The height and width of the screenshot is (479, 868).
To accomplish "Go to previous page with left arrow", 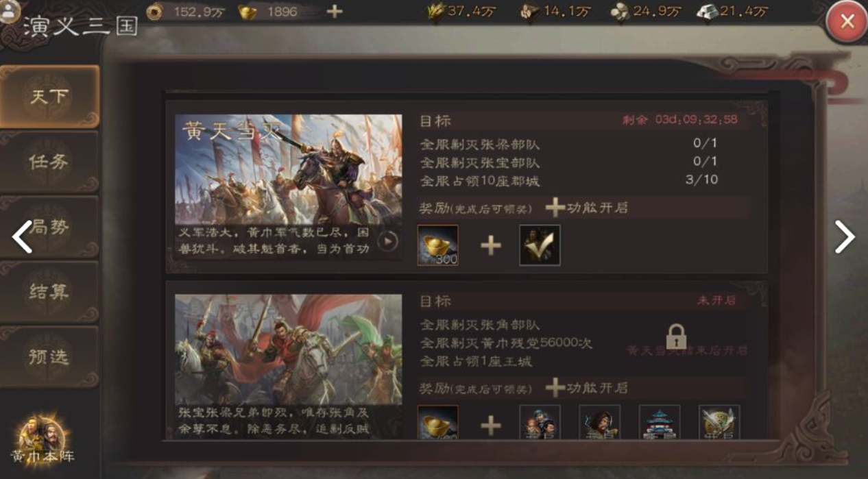I will click(x=22, y=237).
